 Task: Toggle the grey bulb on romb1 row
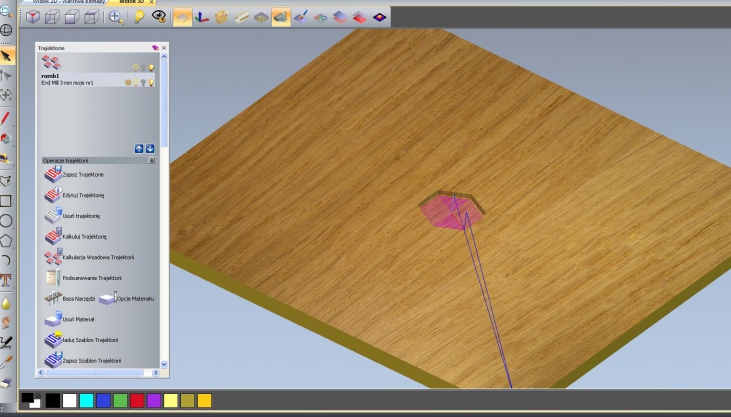click(144, 83)
